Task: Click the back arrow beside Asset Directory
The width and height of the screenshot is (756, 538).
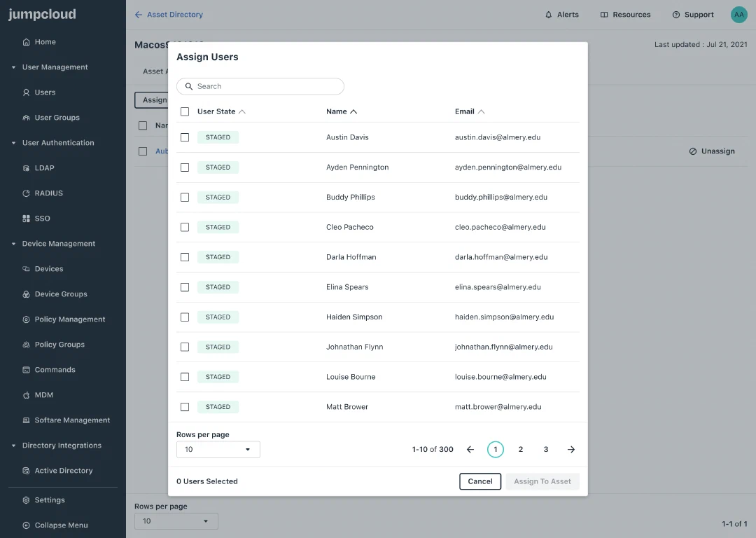Action: (x=139, y=15)
